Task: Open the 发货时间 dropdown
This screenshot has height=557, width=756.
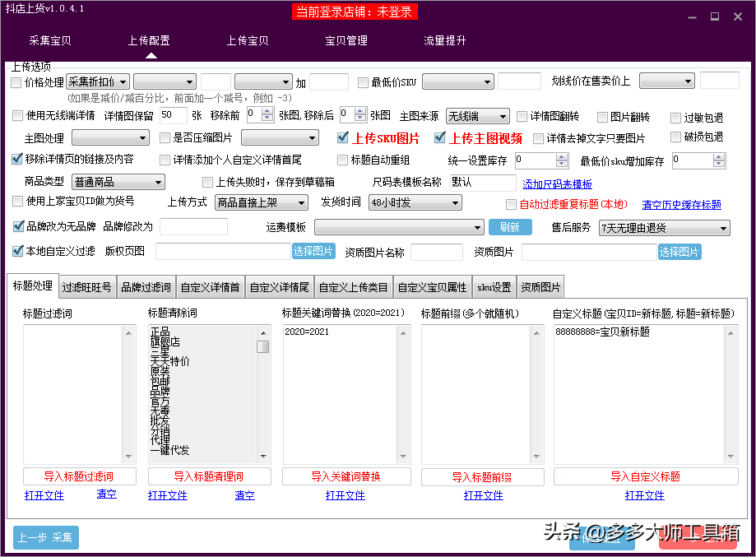Action: click(x=415, y=202)
